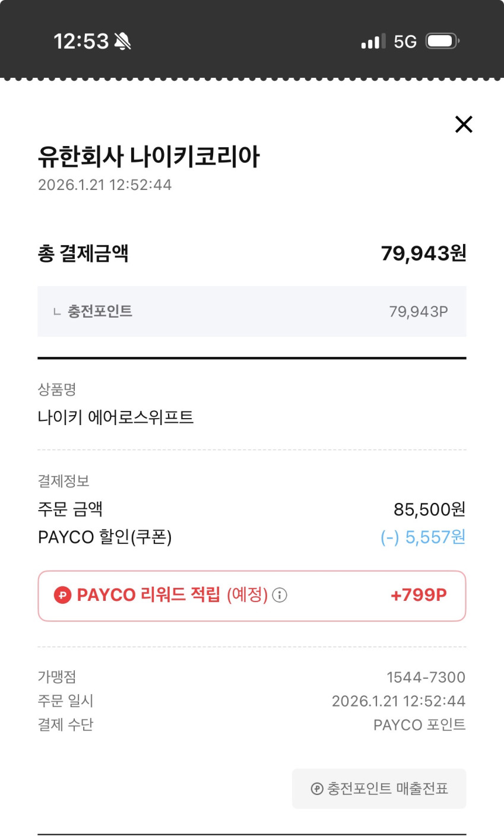This screenshot has height=836, width=504.
Task: Tap the cellular signal bars icon
Action: click(x=373, y=42)
